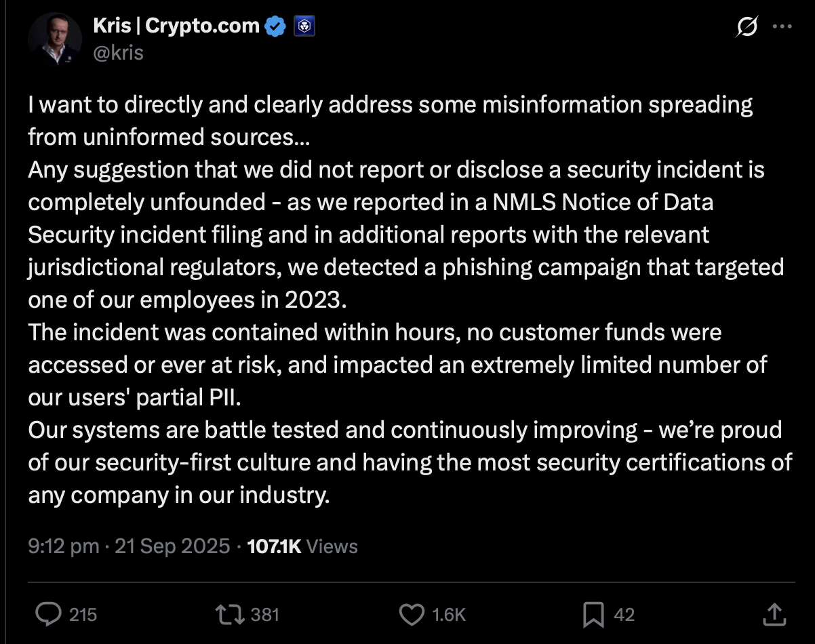Screen dimensions: 815x644
Task: Click the Grok explain-post icon
Action: click(747, 28)
